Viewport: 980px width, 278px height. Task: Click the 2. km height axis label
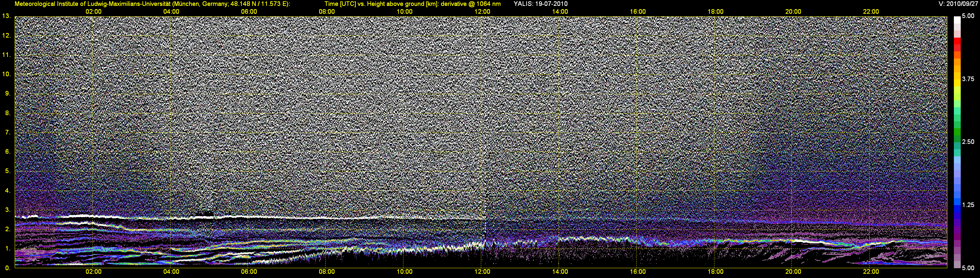[8, 229]
